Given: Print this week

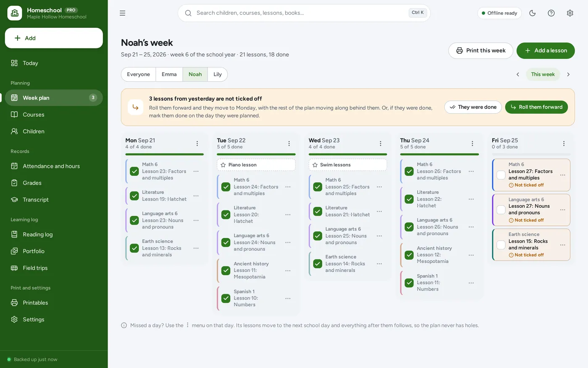Looking at the screenshot, I should tap(480, 50).
